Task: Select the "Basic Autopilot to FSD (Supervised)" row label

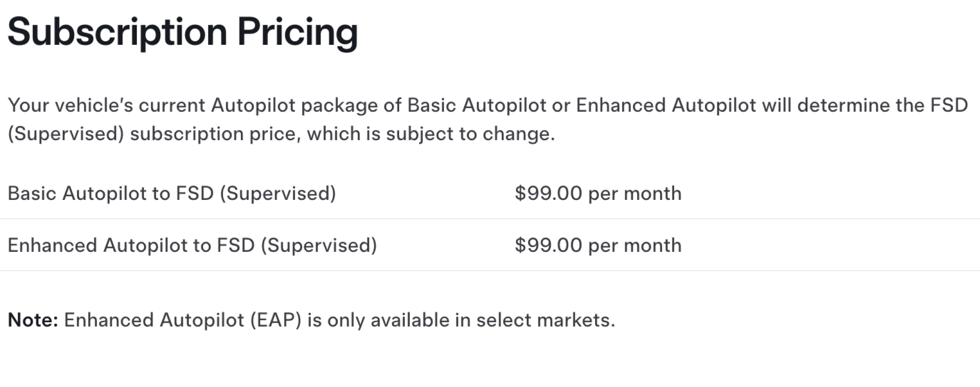Action: click(171, 193)
